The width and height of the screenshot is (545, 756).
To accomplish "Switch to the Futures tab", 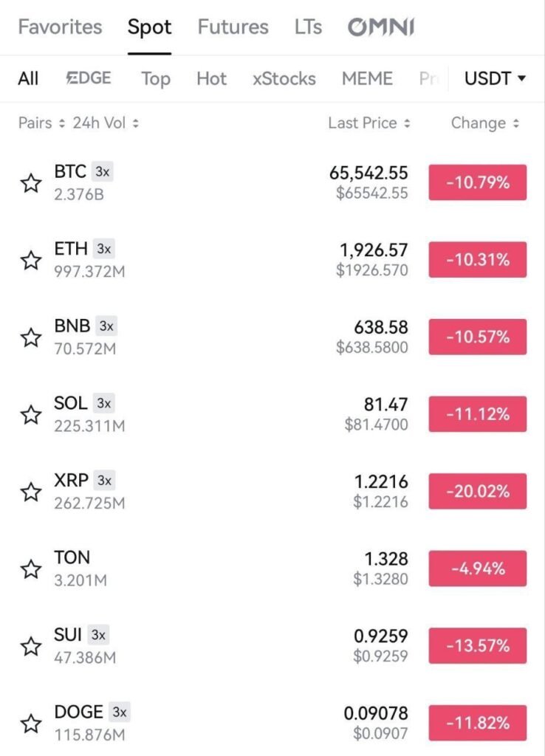I will click(231, 27).
